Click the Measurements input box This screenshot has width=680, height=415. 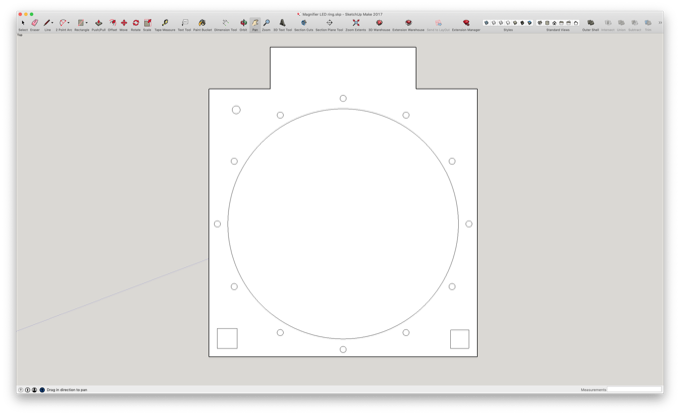pyautogui.click(x=634, y=389)
